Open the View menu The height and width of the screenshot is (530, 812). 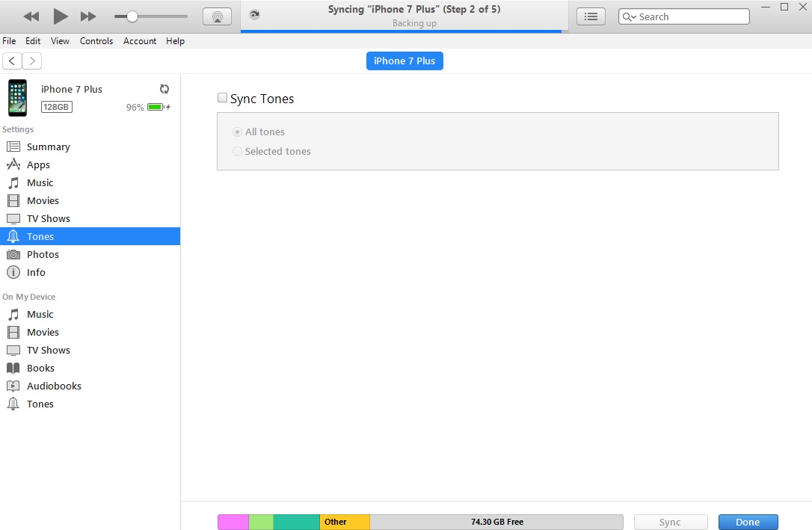point(60,41)
